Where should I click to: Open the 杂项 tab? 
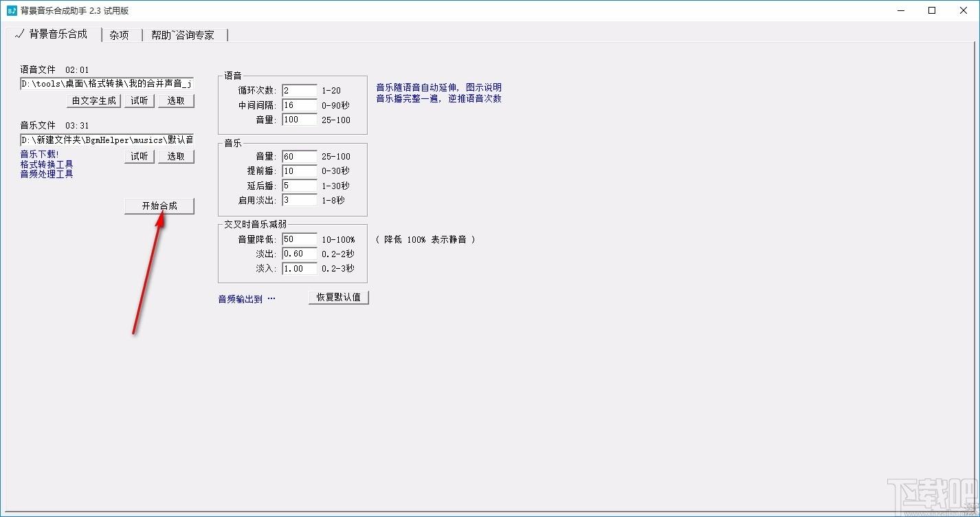120,35
